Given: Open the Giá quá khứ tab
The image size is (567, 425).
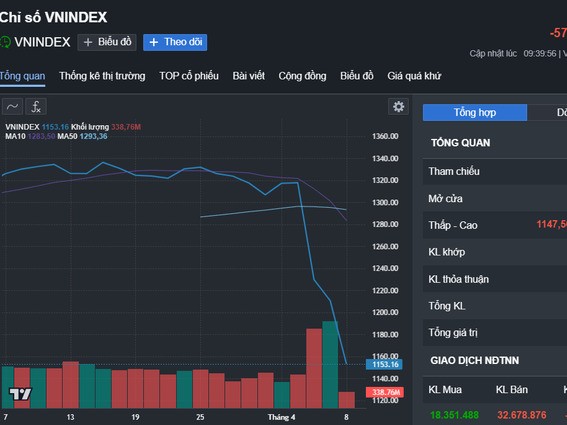Looking at the screenshot, I should [414, 76].
